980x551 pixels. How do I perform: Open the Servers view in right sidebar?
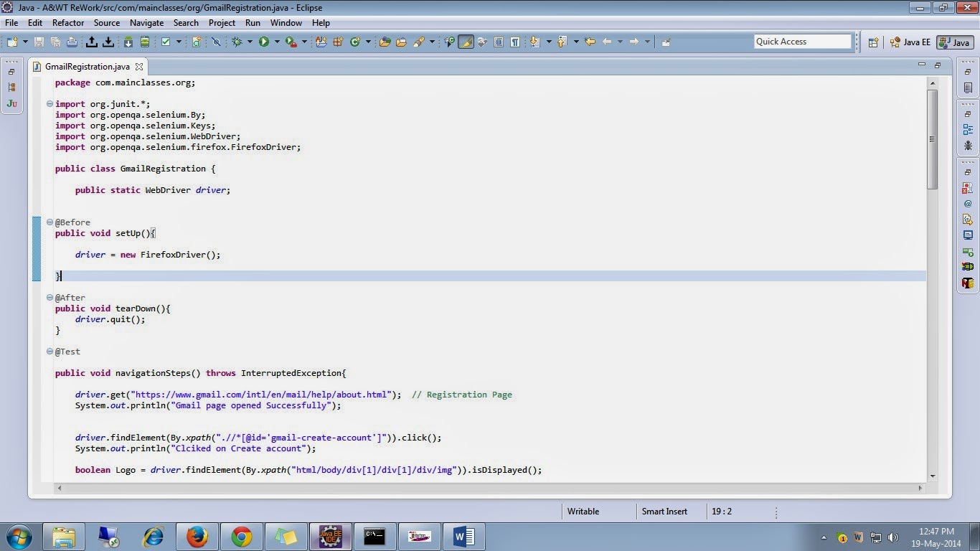coord(968,251)
